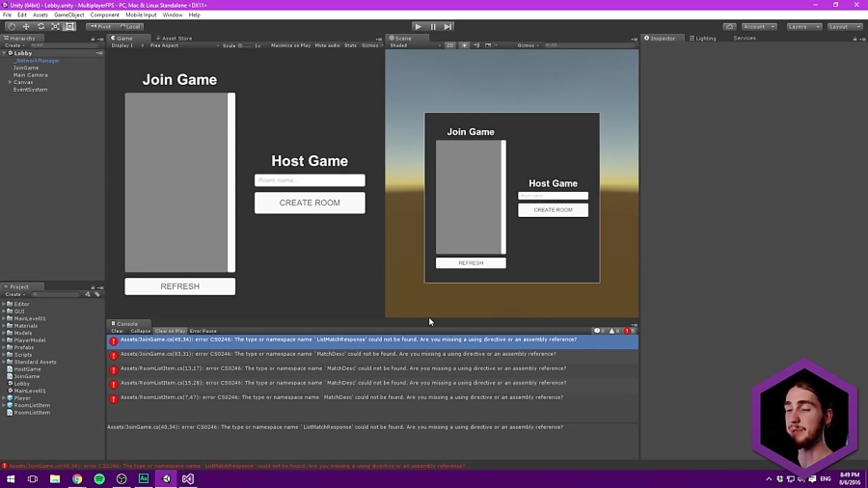868x488 pixels.
Task: Toggle scene lighting icon in Scene view
Action: click(464, 45)
